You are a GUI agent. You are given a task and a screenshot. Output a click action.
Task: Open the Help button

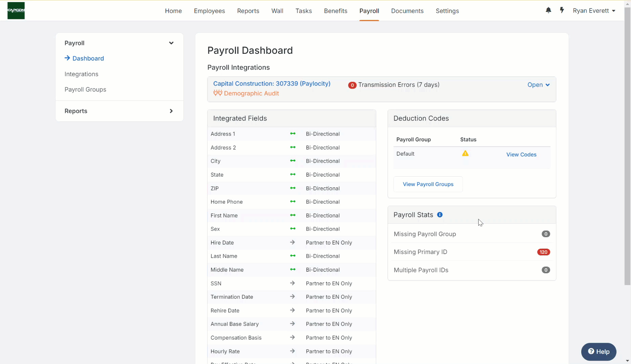tap(599, 351)
